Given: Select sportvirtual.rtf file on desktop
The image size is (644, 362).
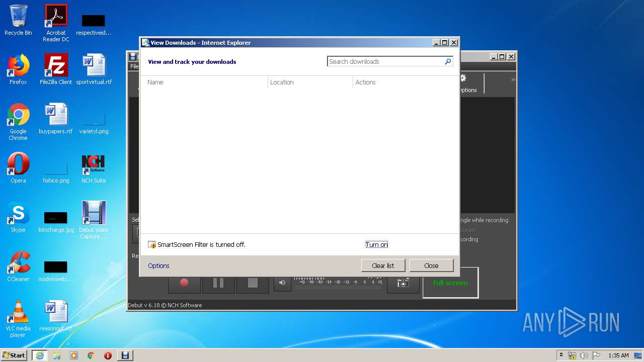Looking at the screenshot, I should coord(94,69).
